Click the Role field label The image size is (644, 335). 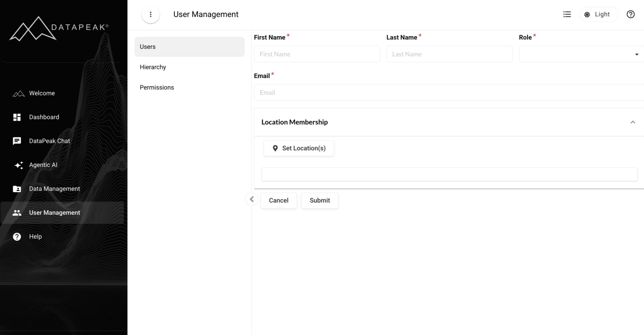[525, 37]
